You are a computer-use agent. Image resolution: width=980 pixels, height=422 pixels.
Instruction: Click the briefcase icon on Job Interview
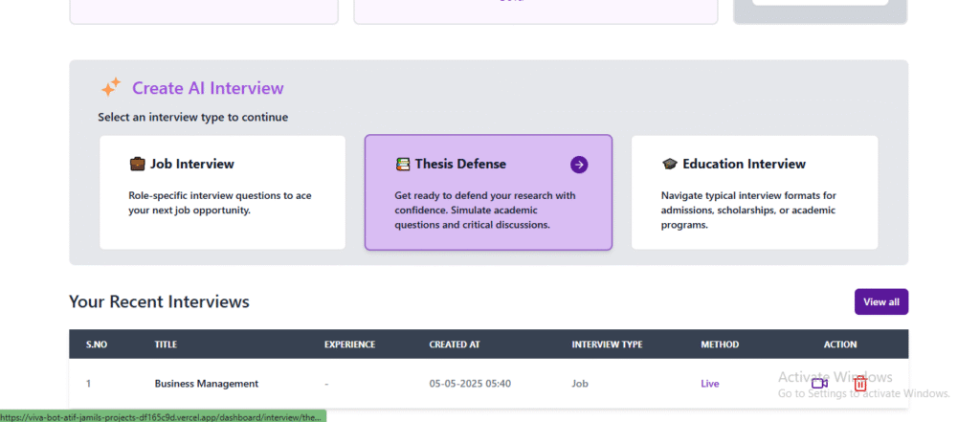(137, 165)
